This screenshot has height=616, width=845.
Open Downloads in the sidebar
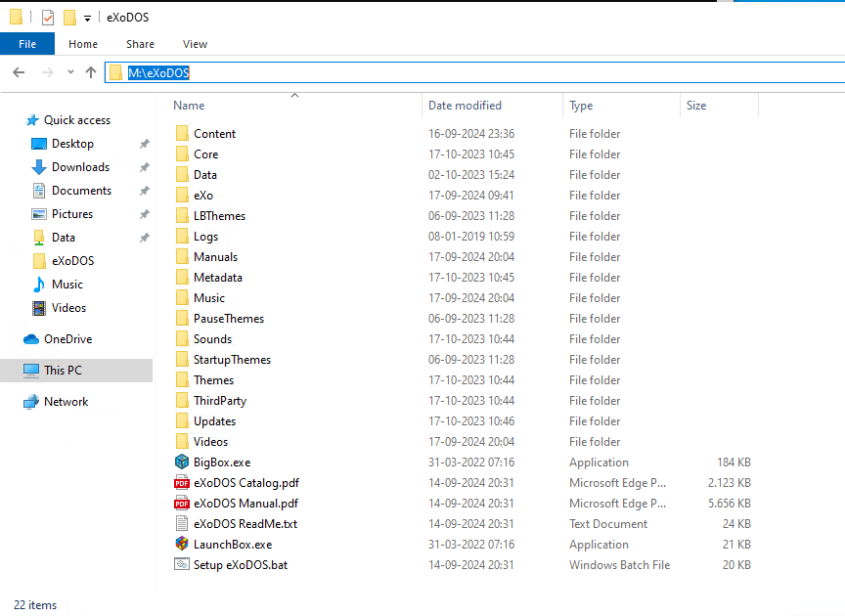(80, 167)
